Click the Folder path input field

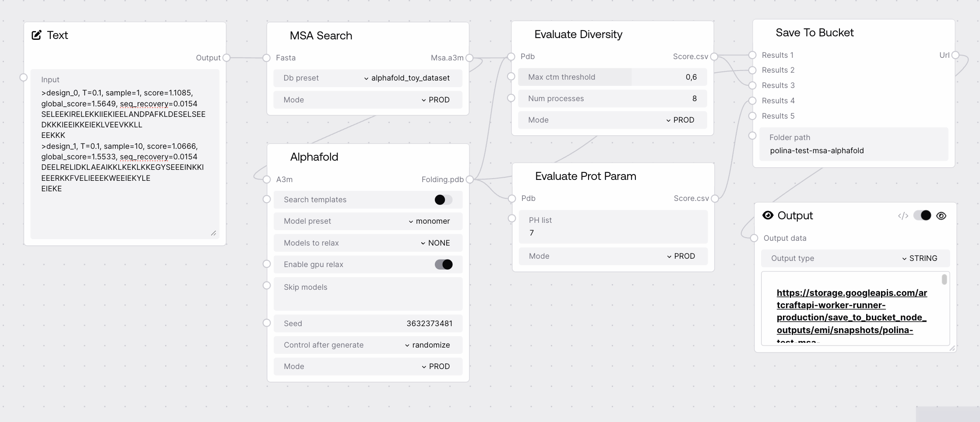click(x=854, y=151)
